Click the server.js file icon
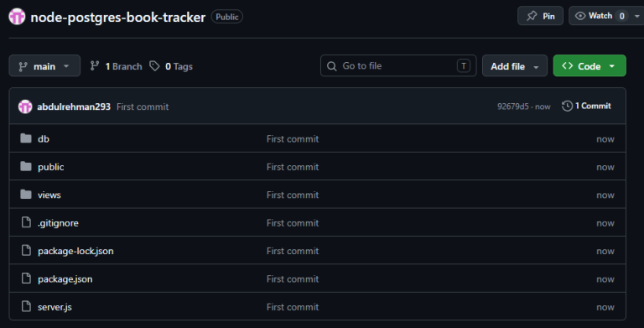The width and height of the screenshot is (644, 328). 26,306
